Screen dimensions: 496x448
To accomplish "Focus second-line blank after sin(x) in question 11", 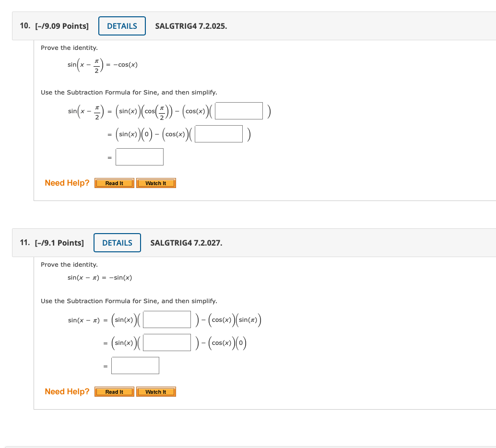I will pyautogui.click(x=167, y=342).
